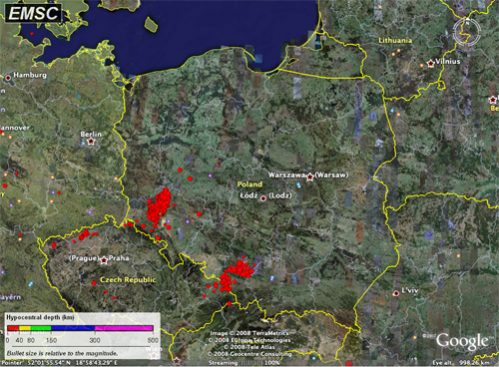This screenshot has height=367, width=499.
Task: Select the magenta 300–500 km depth swatch
Action: pyautogui.click(x=124, y=328)
